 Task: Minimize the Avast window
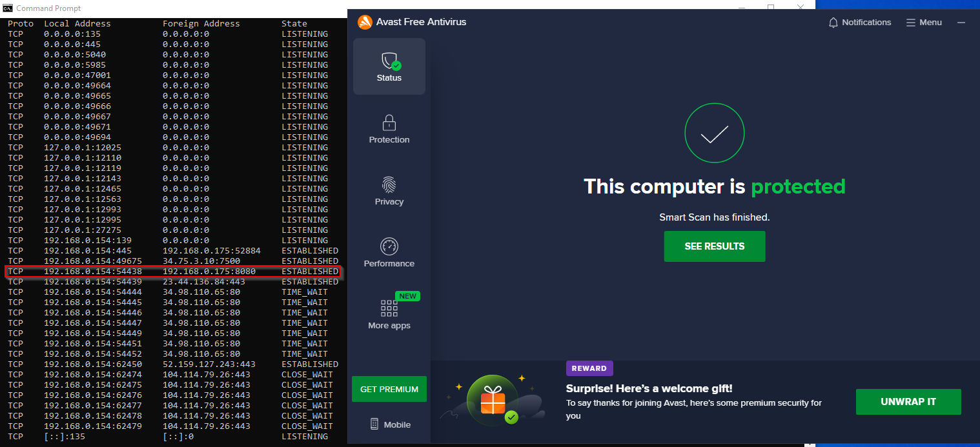click(961, 23)
